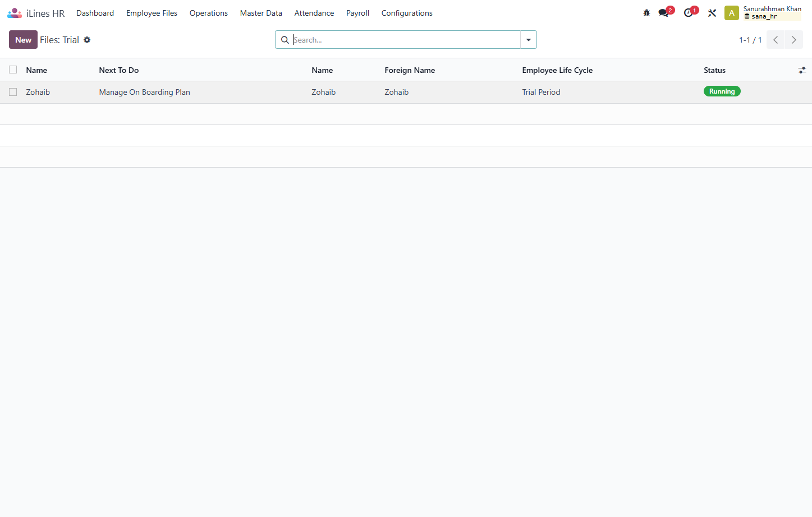812x517 pixels.
Task: Open the activities clock icon
Action: click(689, 13)
